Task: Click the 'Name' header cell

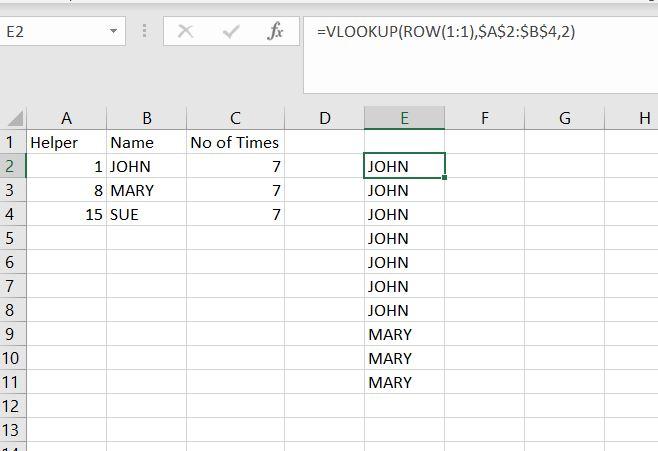Action: point(146,142)
